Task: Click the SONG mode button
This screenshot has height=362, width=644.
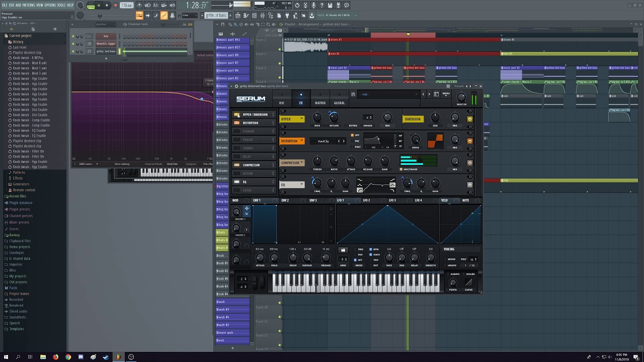Action: (x=91, y=7)
